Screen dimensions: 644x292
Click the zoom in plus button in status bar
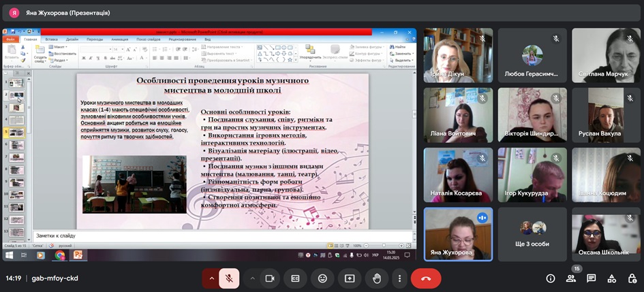coord(401,246)
